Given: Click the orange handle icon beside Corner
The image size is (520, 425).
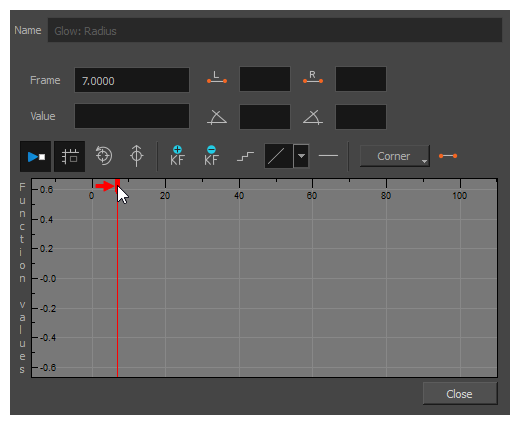Looking at the screenshot, I should 448,156.
